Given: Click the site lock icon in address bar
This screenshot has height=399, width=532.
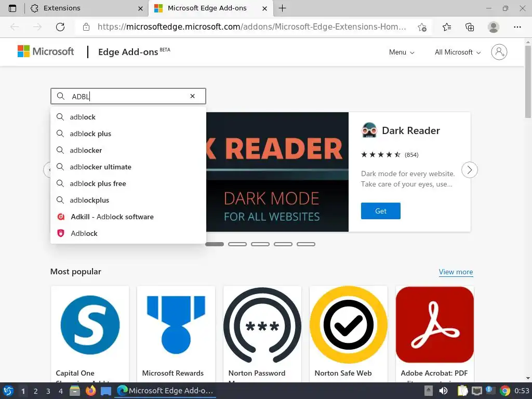Looking at the screenshot, I should (86, 27).
